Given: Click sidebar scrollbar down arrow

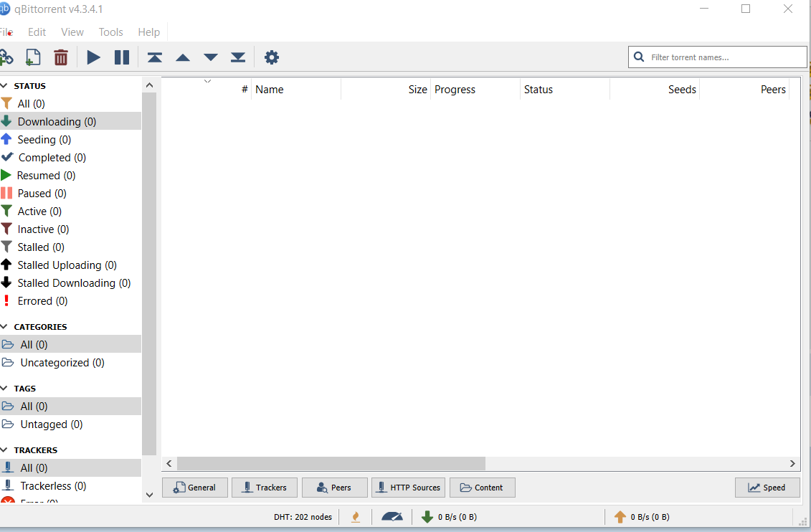Looking at the screenshot, I should [x=149, y=495].
